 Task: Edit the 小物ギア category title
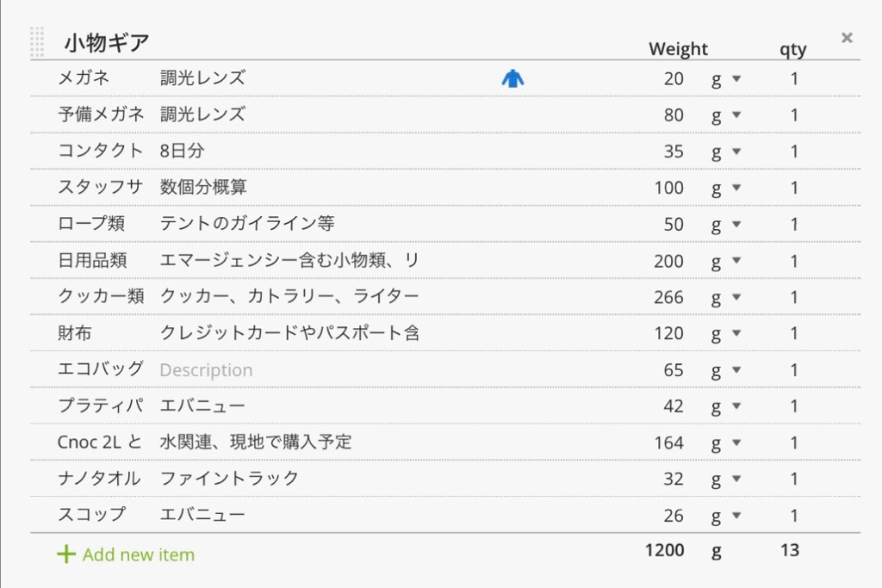tap(107, 42)
